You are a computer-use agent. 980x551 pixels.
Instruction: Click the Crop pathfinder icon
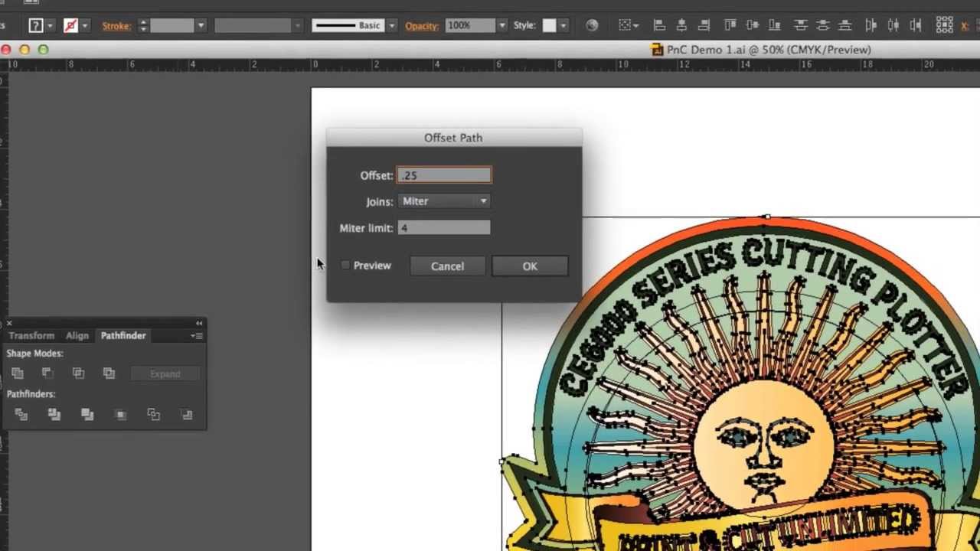(120, 414)
